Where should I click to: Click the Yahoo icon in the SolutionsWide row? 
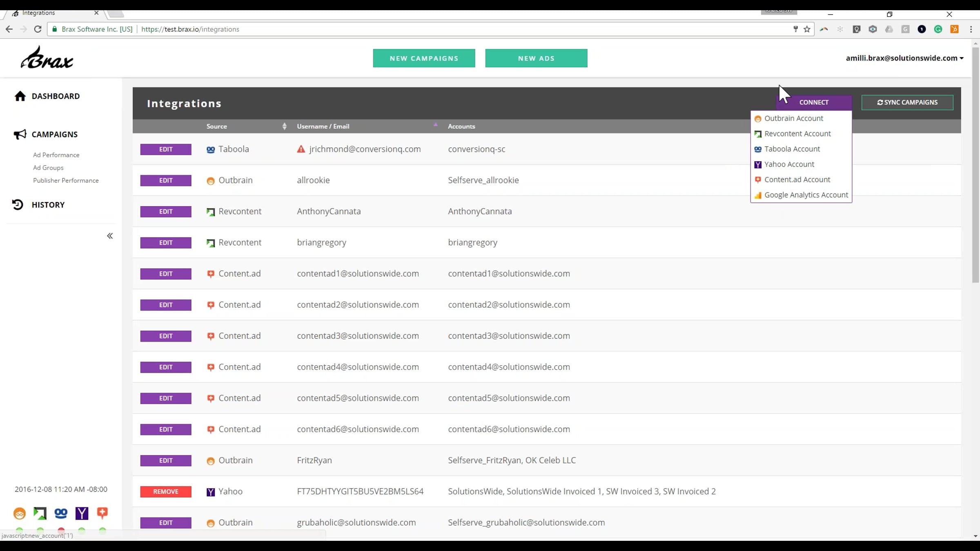tap(211, 492)
